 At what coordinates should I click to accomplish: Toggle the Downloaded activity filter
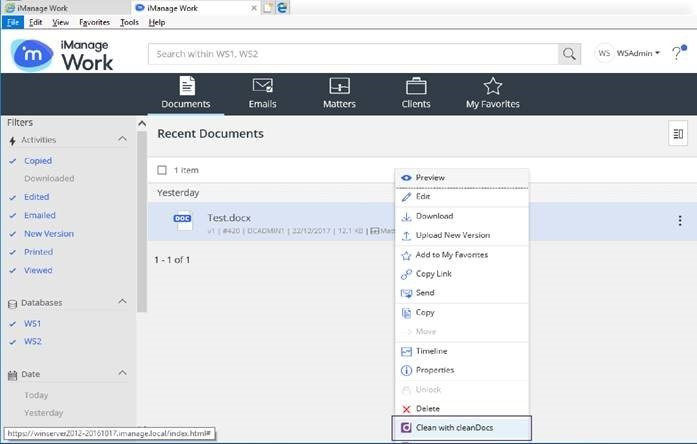(49, 179)
